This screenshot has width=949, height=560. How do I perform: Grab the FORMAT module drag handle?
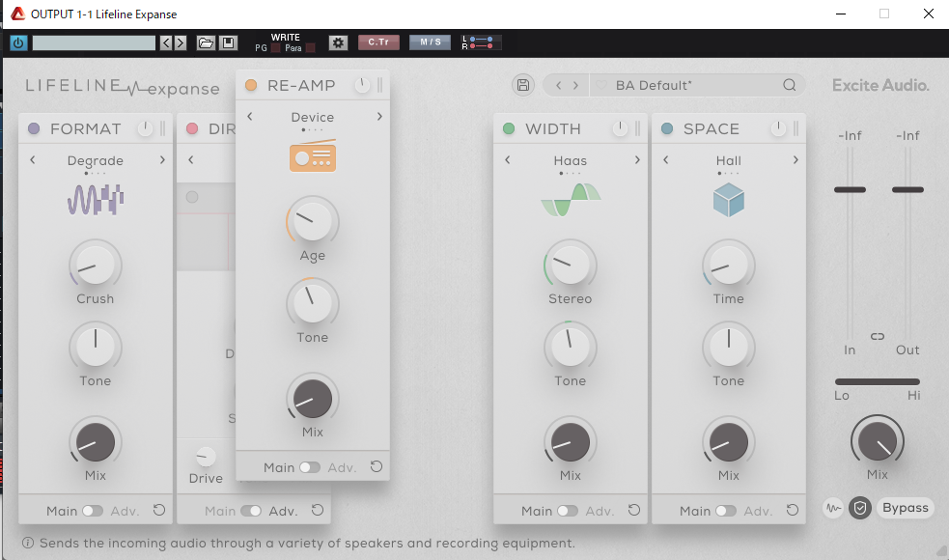click(163, 128)
